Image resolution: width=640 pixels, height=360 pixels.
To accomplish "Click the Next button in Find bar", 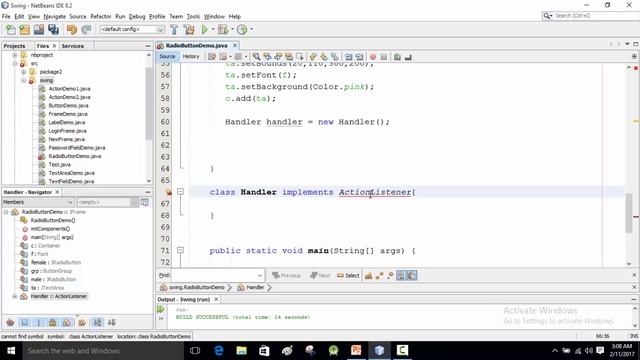I will (x=320, y=276).
